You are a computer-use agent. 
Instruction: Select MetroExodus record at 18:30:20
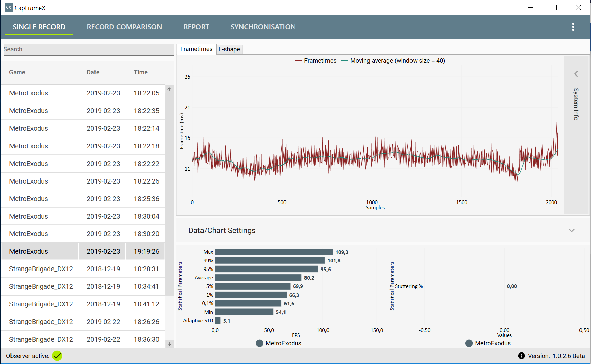tap(83, 234)
